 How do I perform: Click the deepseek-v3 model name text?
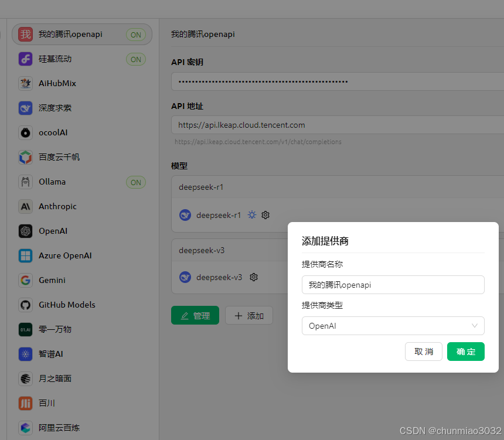click(219, 277)
